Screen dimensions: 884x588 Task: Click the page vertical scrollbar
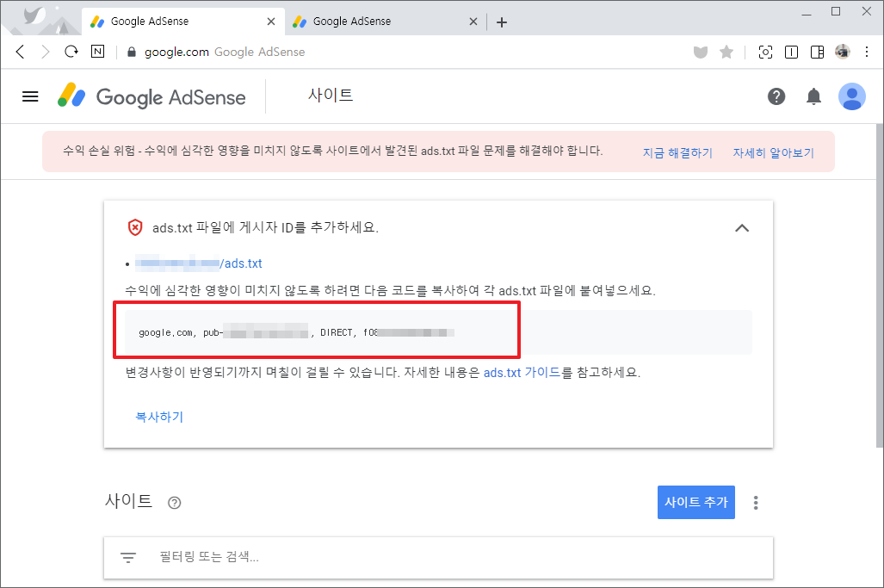pos(880,287)
